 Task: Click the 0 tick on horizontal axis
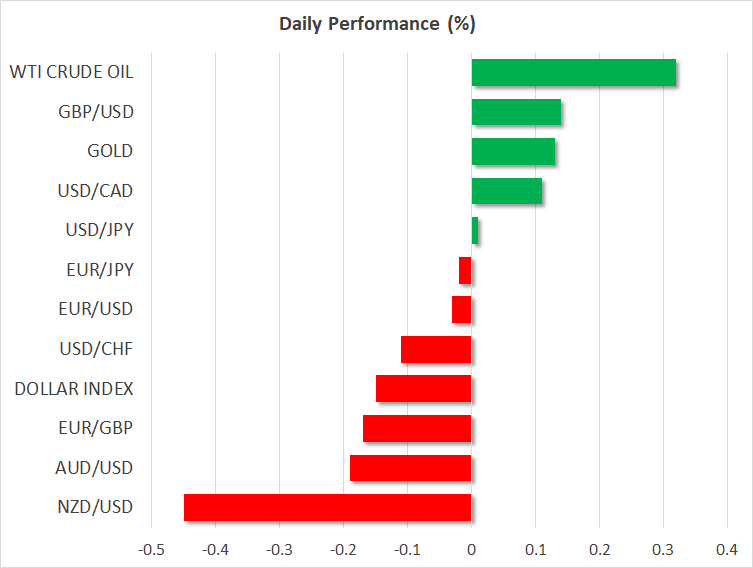tap(471, 549)
